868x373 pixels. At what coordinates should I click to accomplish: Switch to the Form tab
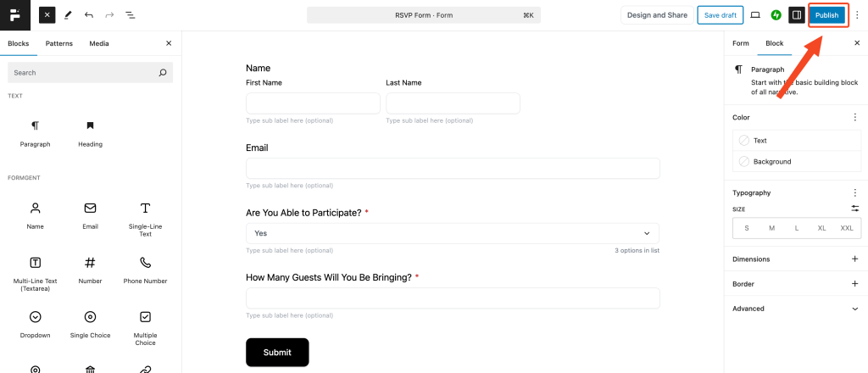(741, 43)
